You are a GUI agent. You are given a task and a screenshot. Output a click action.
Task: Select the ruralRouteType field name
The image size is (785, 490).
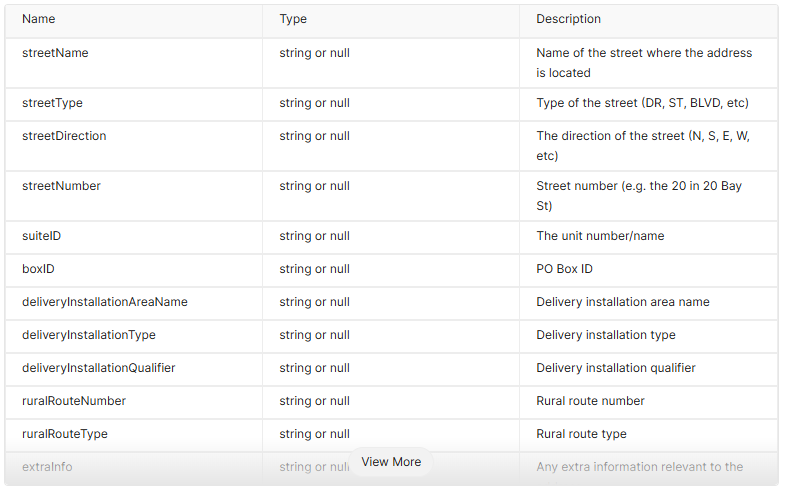pyautogui.click(x=65, y=434)
